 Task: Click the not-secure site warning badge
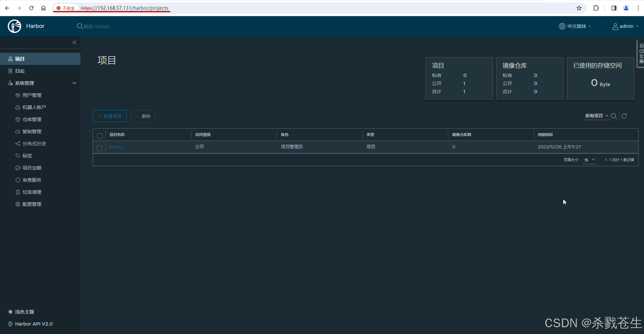66,8
